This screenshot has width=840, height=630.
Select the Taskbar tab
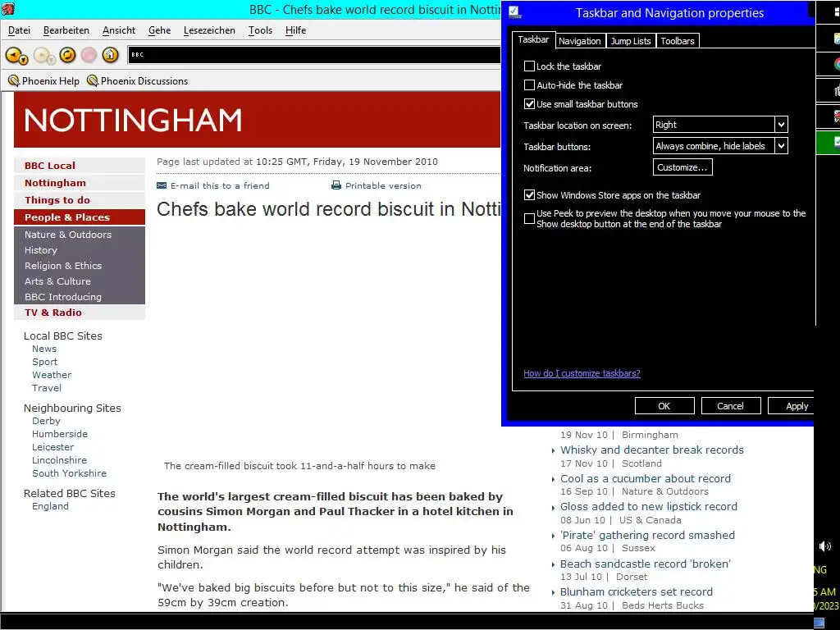[x=533, y=39]
